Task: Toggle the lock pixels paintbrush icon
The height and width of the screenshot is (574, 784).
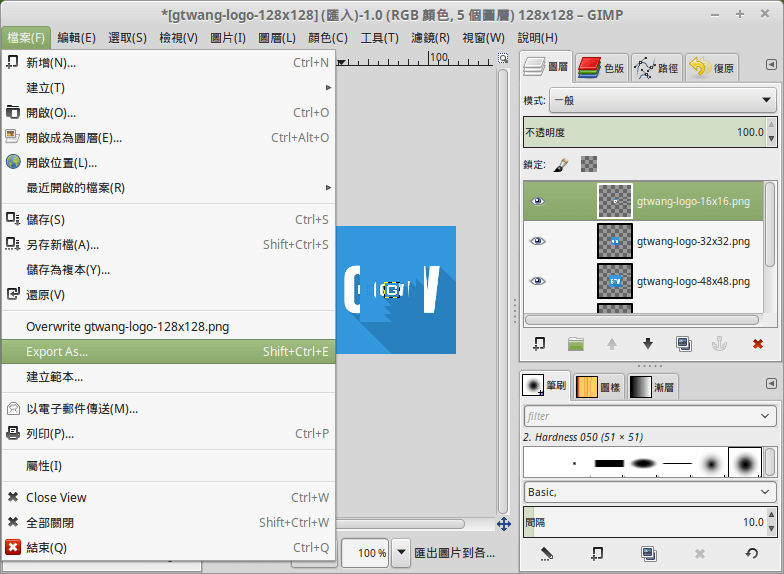Action: coord(561,164)
